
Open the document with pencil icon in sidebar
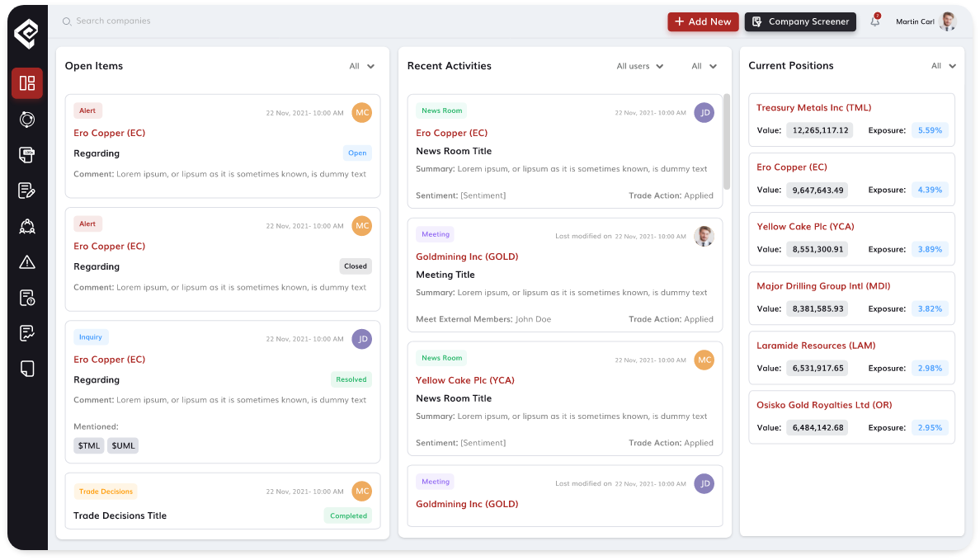tap(27, 191)
